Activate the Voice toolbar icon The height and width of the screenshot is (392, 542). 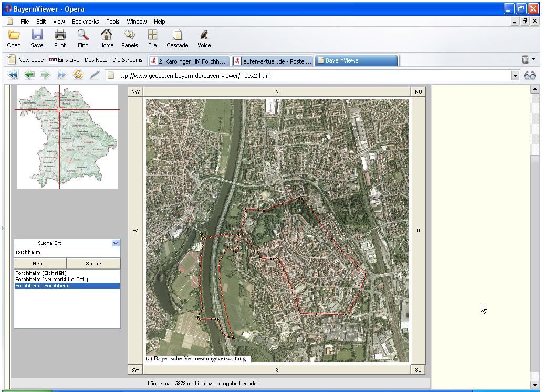204,38
